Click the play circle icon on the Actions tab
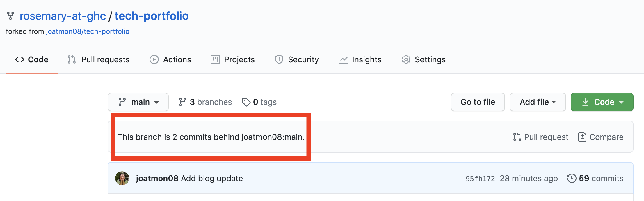 click(154, 59)
